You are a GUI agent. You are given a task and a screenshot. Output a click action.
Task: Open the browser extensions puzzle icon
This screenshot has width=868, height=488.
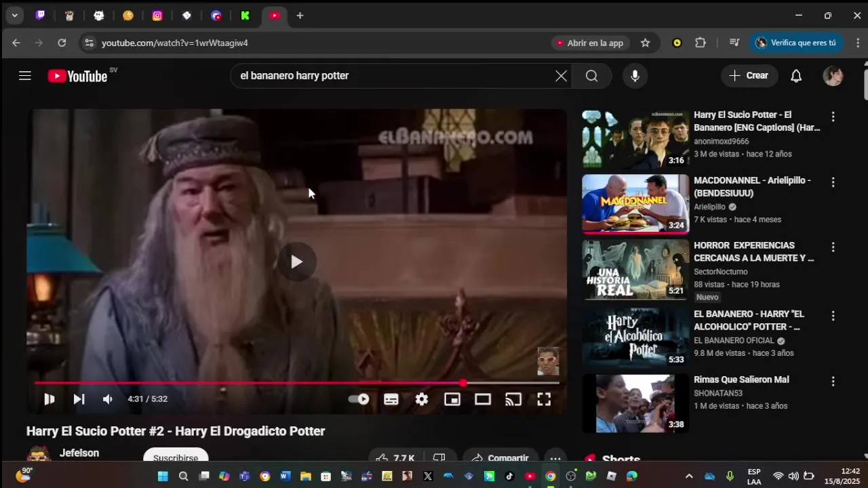701,43
